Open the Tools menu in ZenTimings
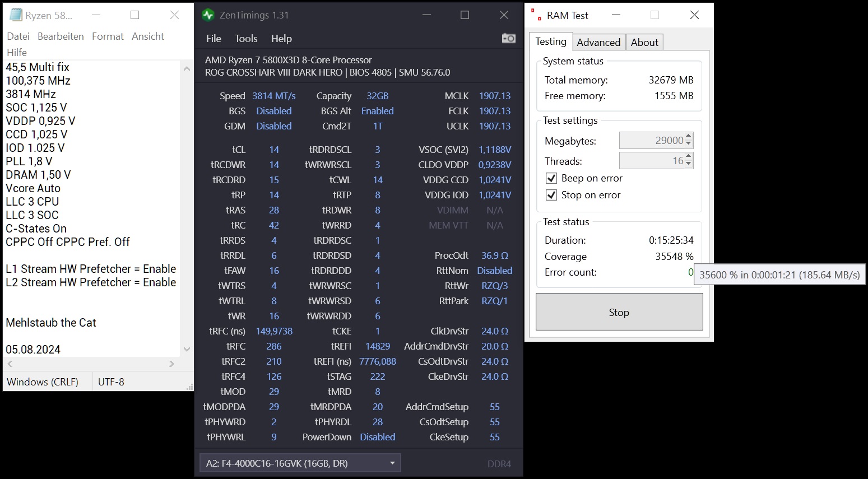The width and height of the screenshot is (868, 479). tap(246, 39)
